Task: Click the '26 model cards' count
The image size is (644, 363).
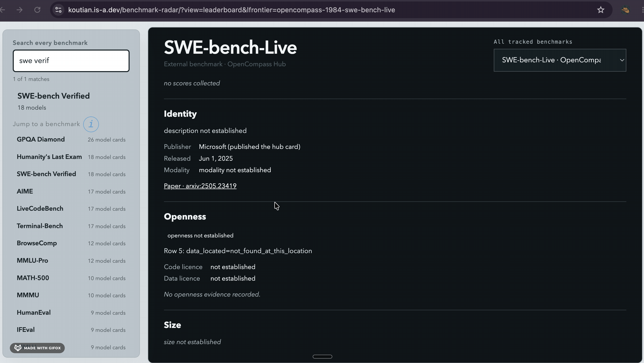Action: click(x=107, y=140)
